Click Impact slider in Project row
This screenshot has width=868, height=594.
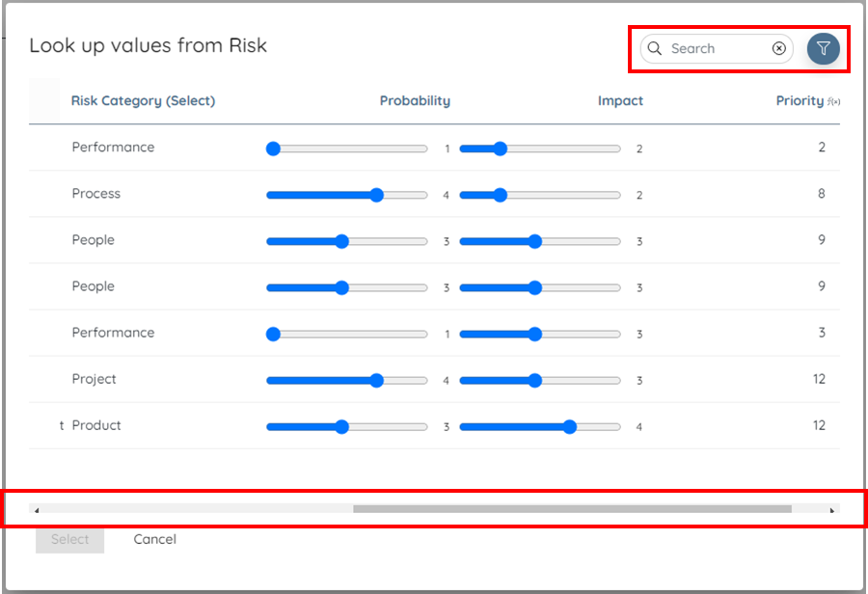540,380
